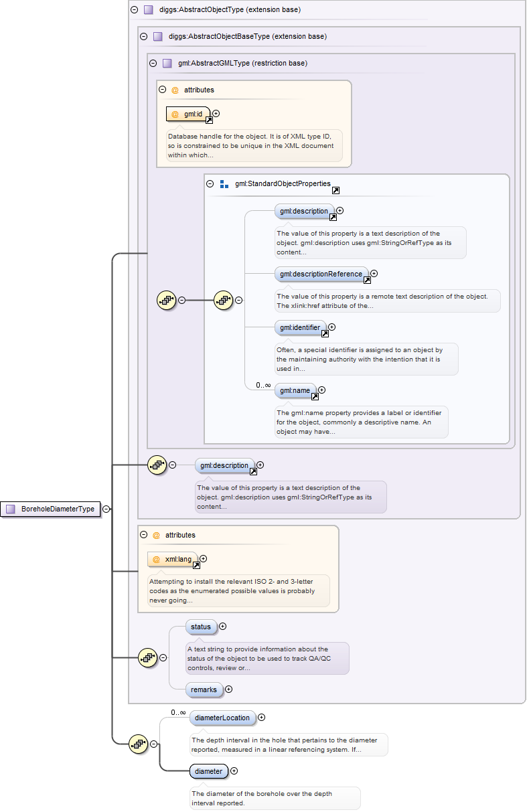Collapse the xml:lang attributes group
This screenshot has width=527, height=812.
coord(143,535)
